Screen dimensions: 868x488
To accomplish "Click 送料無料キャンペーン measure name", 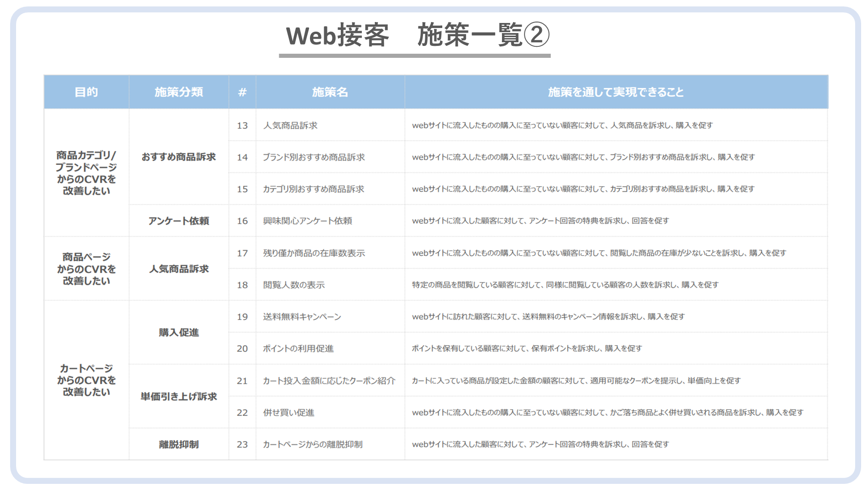I will tap(302, 317).
